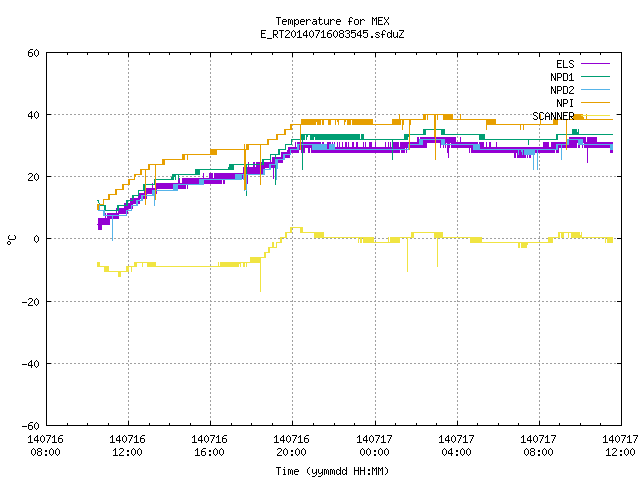This screenshot has height=480, width=640.
Task: Click the yellow SCANNER peak near 20:00
Action: coord(296,228)
